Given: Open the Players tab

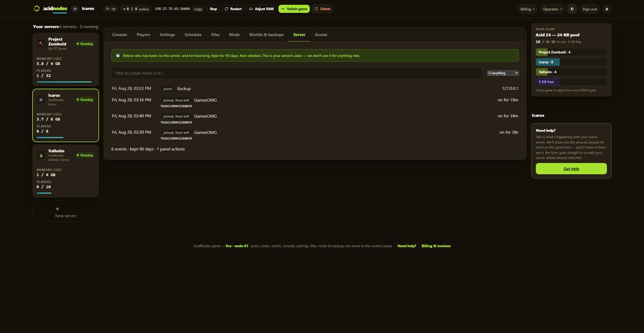Looking at the screenshot, I should pos(143,35).
